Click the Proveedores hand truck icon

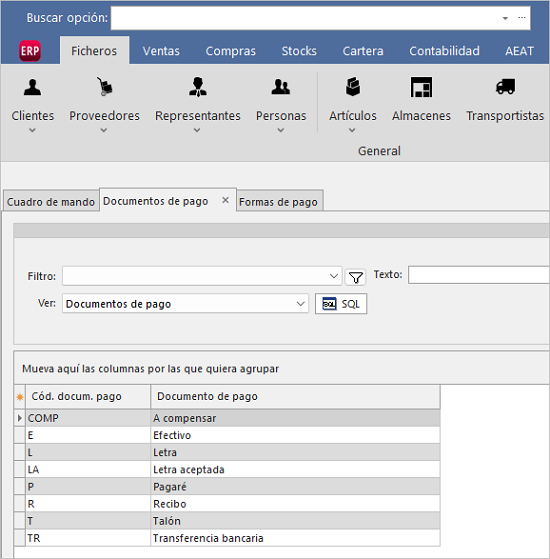104,87
